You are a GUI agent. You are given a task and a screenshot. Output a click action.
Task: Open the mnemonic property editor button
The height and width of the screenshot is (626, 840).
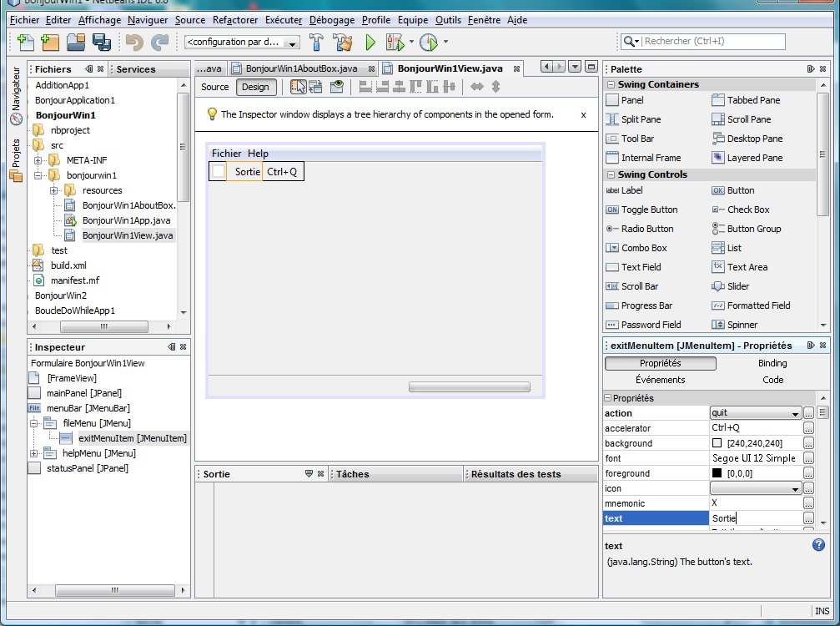pyautogui.click(x=808, y=503)
